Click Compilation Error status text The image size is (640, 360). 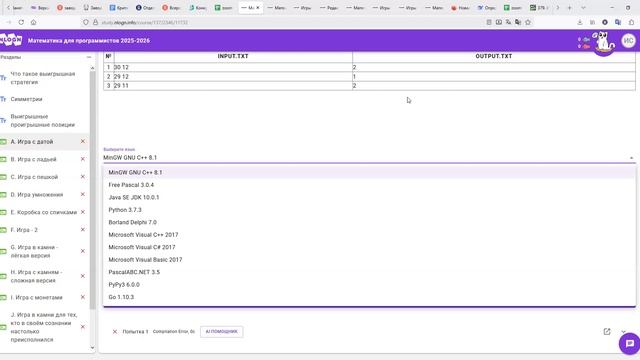click(174, 332)
